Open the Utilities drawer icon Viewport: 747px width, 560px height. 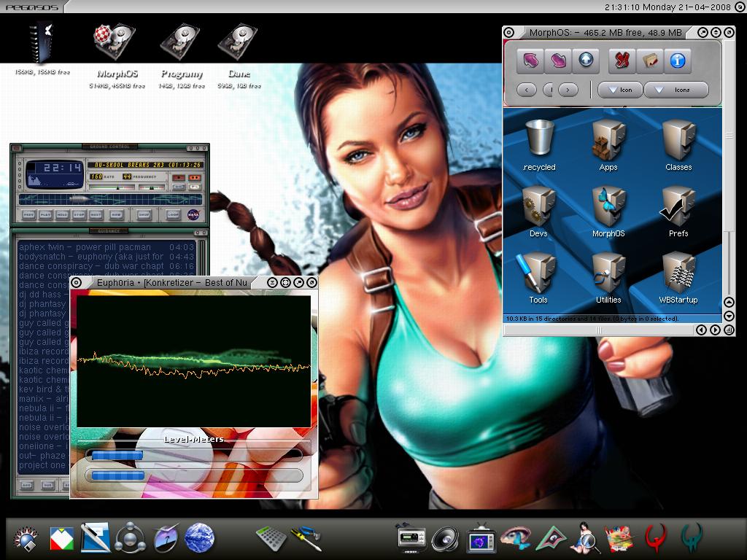coord(608,278)
